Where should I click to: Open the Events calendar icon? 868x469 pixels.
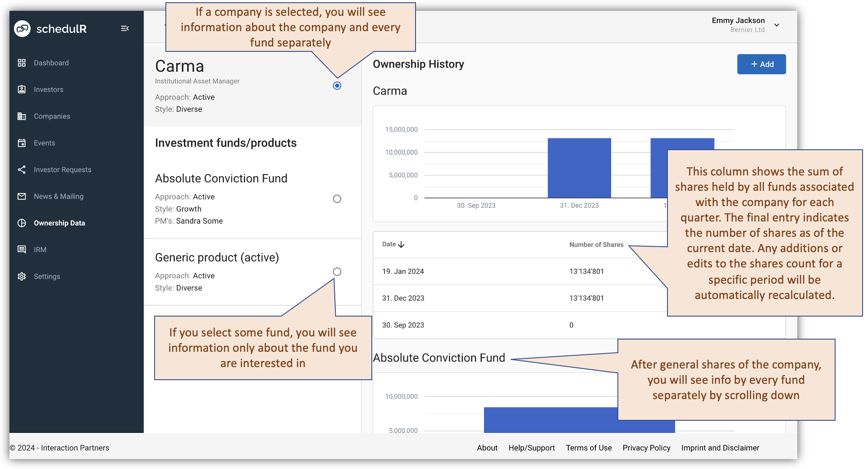pyautogui.click(x=21, y=143)
